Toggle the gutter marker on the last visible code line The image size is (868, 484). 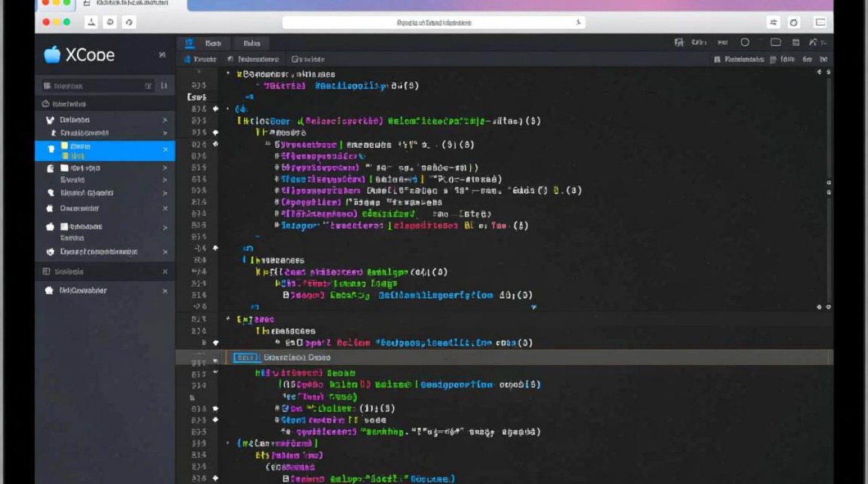click(x=215, y=478)
